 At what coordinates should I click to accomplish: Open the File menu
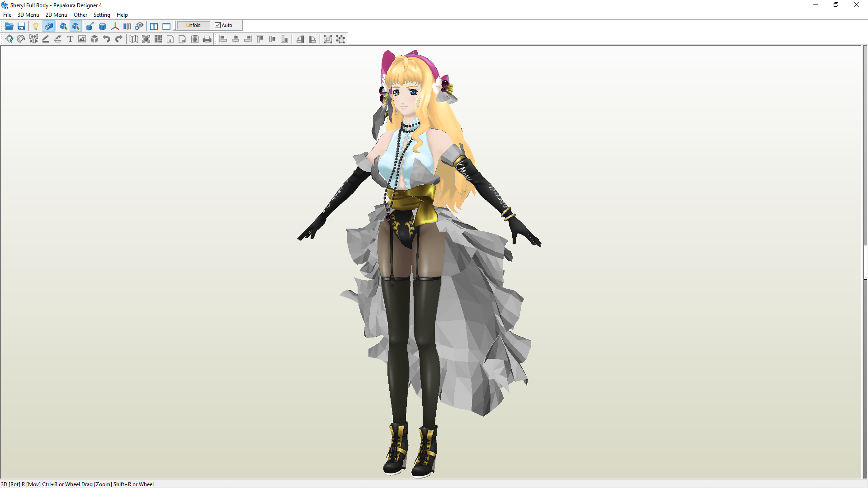coord(7,14)
